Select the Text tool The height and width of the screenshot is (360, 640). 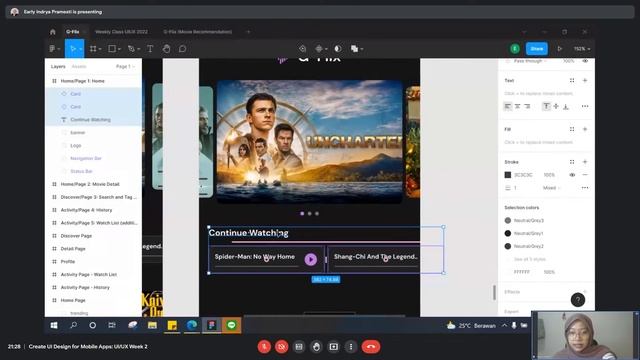click(150, 49)
